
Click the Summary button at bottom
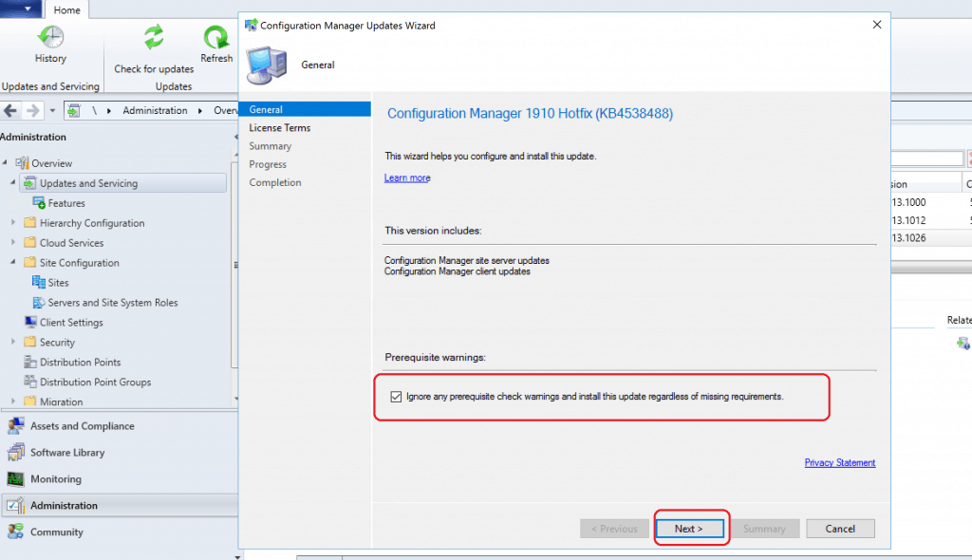click(764, 529)
